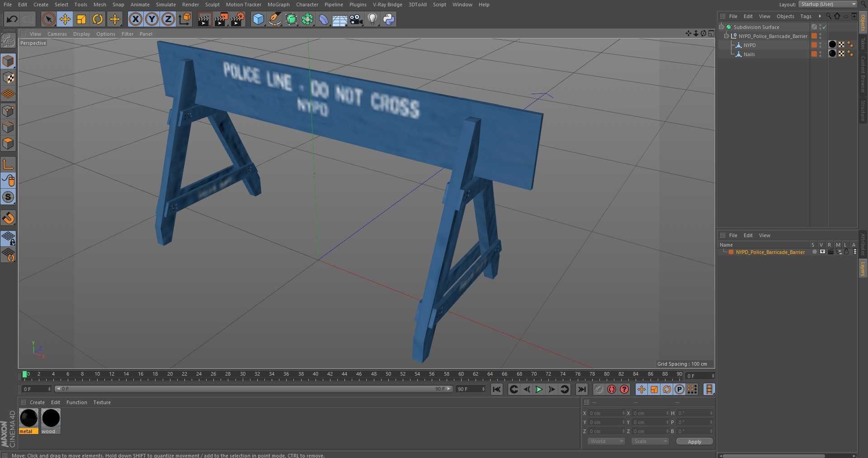Add a floor environment object
Viewport: 868px width, 458px height.
point(340,19)
